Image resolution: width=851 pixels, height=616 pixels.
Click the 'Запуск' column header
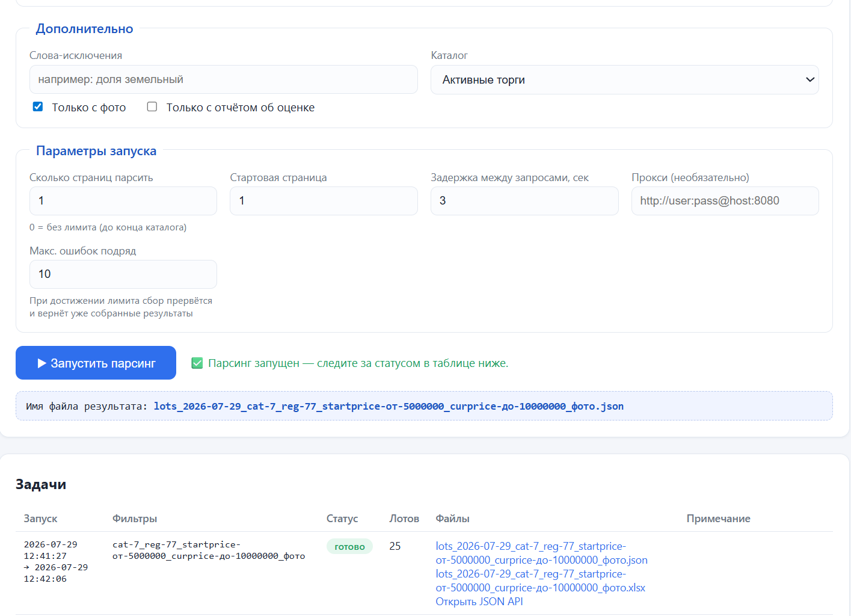pos(40,519)
